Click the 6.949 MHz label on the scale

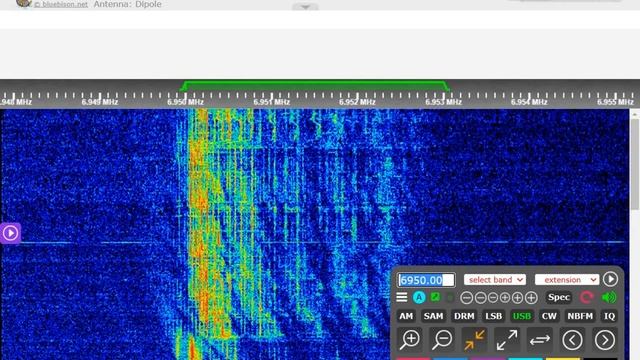click(100, 102)
